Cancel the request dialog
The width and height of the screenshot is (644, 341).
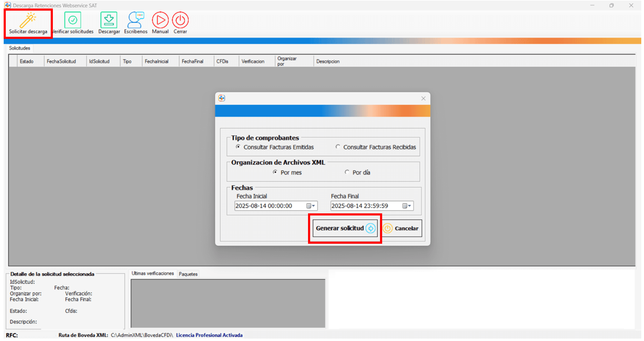(x=402, y=228)
